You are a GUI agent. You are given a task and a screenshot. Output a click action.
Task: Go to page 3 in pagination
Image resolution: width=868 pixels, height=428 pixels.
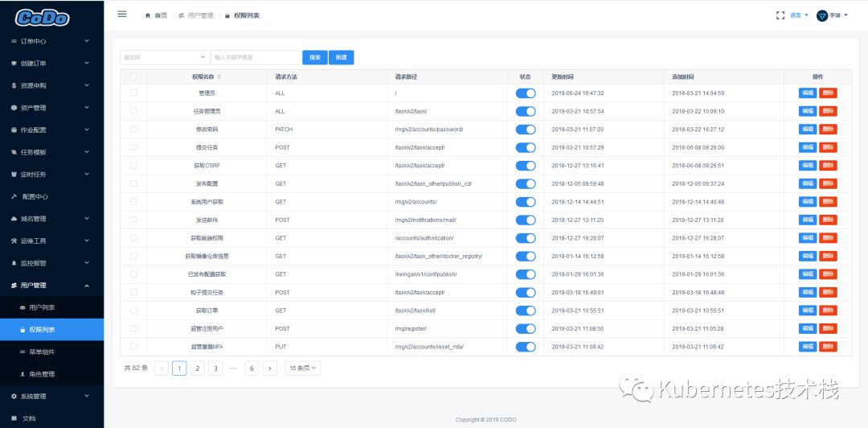[215, 368]
